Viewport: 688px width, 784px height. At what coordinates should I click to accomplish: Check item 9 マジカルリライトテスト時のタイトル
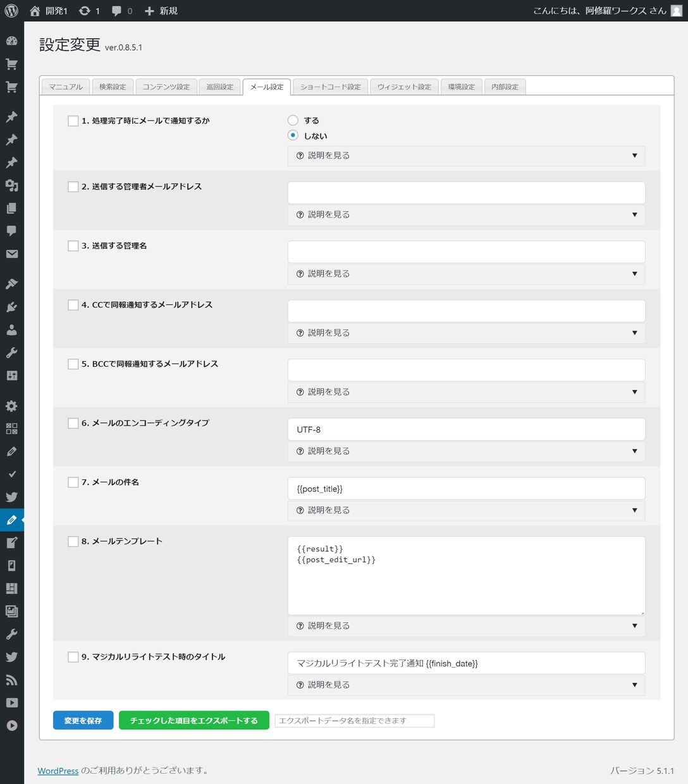tap(73, 657)
